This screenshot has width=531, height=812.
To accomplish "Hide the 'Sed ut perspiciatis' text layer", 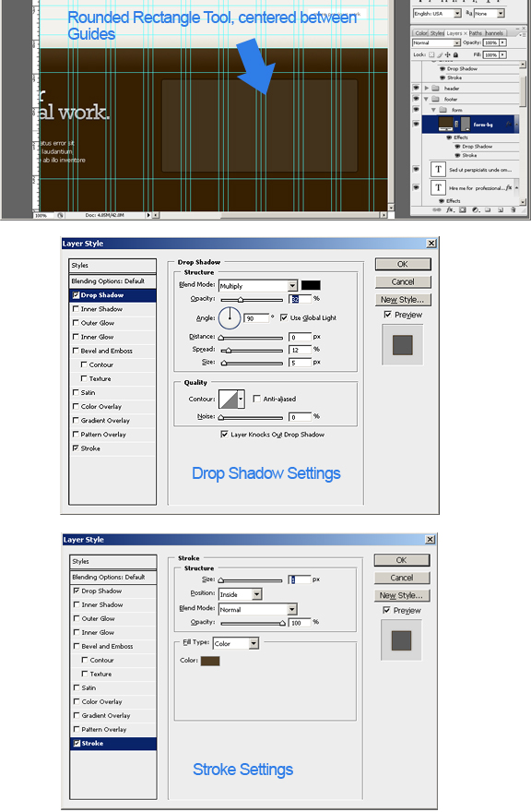I will pyautogui.click(x=416, y=169).
